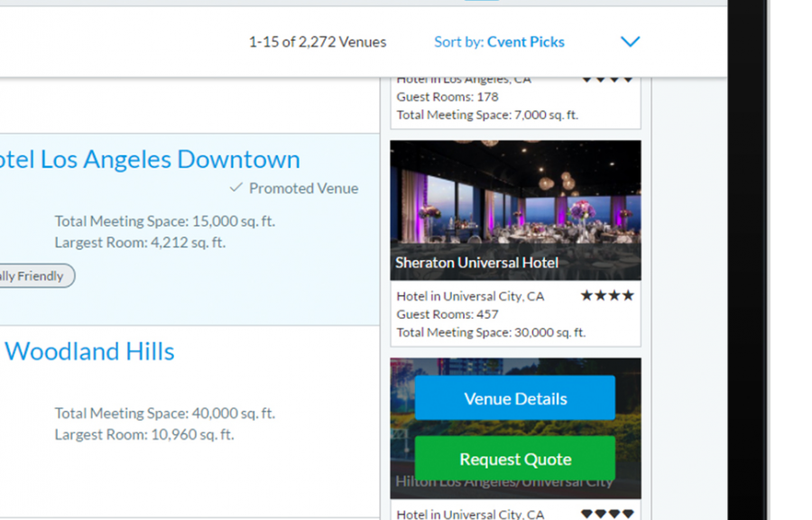
Task: Open the Woodland Hills venue link
Action: coord(89,351)
